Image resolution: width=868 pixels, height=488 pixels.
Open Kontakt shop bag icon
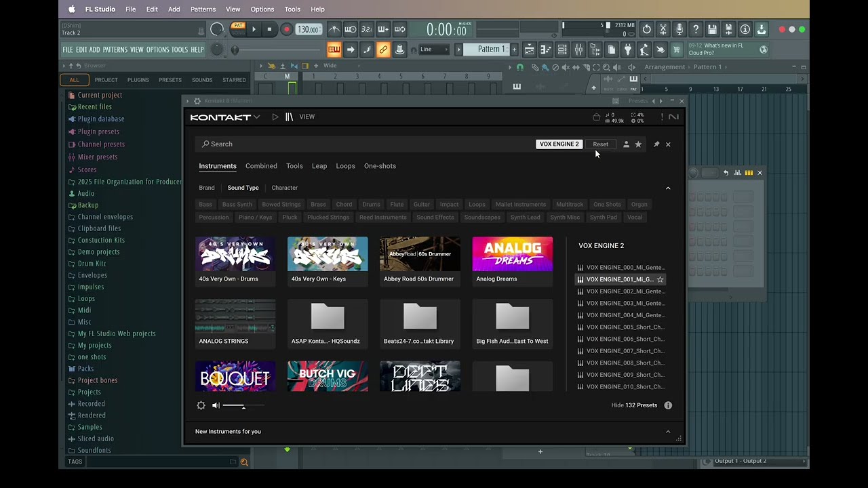(597, 117)
